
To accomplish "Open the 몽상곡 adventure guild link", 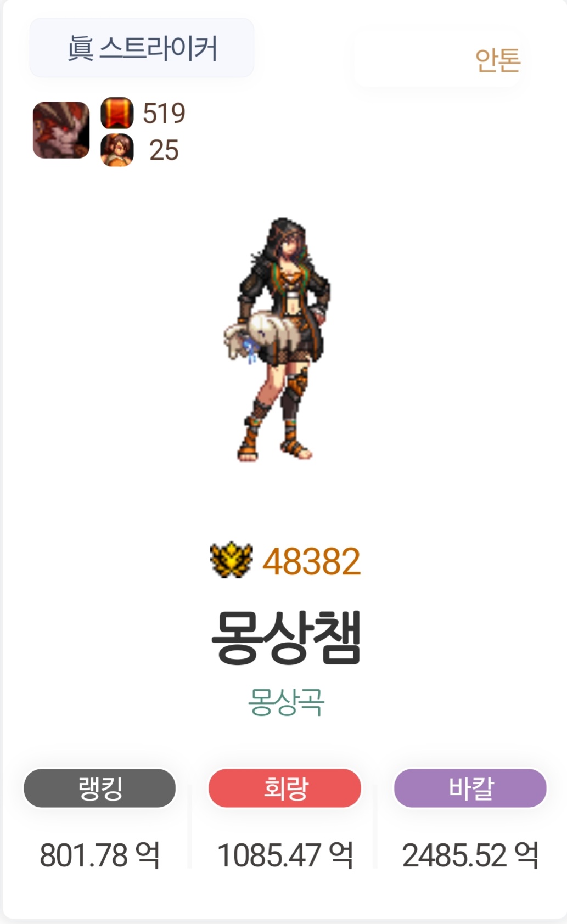I will (286, 702).
